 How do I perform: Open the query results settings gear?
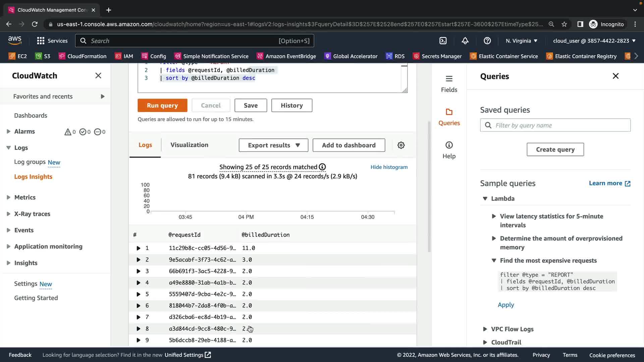[x=401, y=145]
